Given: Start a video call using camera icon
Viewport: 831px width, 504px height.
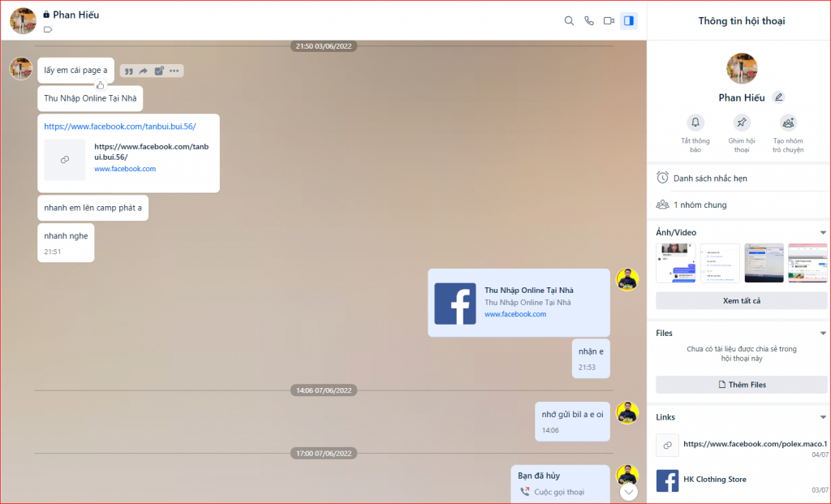Looking at the screenshot, I should coord(609,21).
